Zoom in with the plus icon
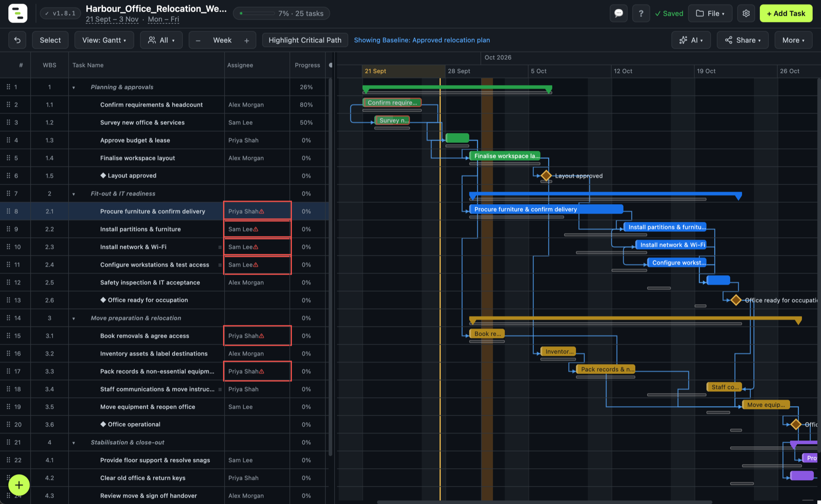This screenshot has height=504, width=821. 247,41
